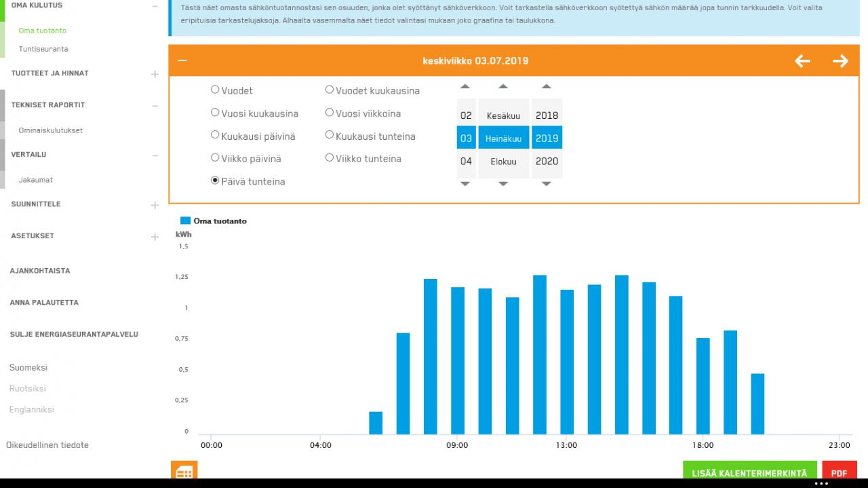
Task: Open Oikeudellinen tiedote link
Action: 47,445
